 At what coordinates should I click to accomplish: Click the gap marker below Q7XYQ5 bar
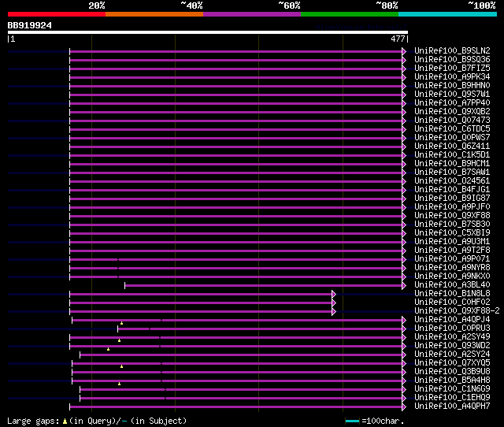point(121,366)
